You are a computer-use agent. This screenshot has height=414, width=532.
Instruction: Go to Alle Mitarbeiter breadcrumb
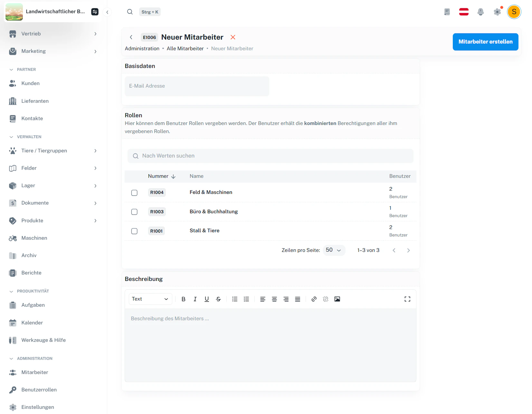(x=185, y=49)
